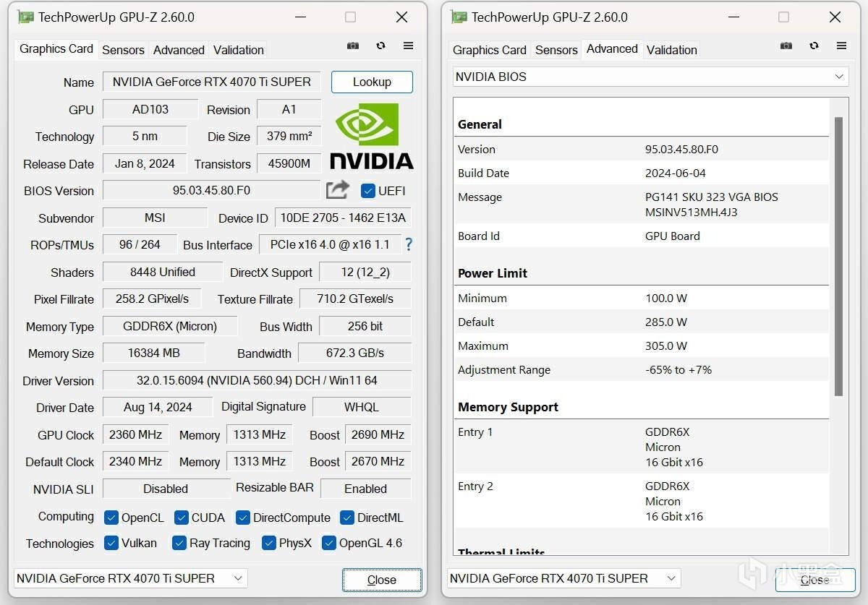Click refresh icon in right GPU-Z window
The width and height of the screenshot is (868, 605).
point(814,46)
